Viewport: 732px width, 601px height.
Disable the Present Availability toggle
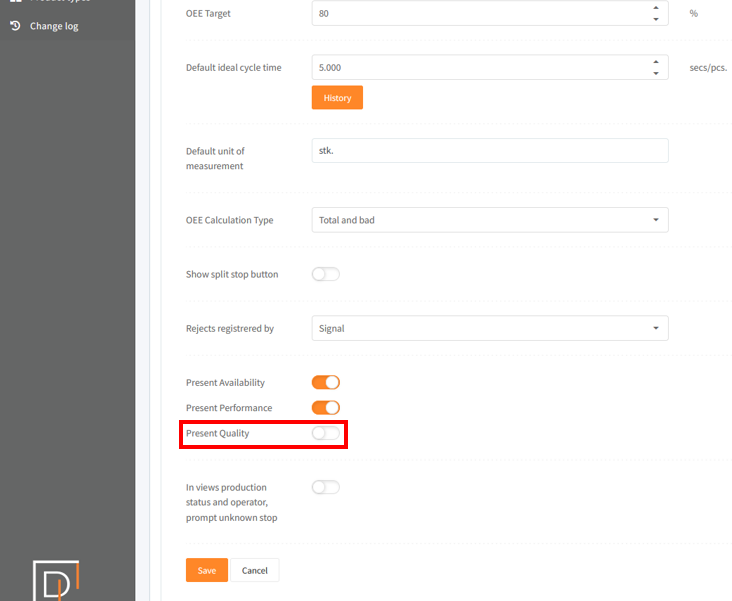[x=326, y=382]
